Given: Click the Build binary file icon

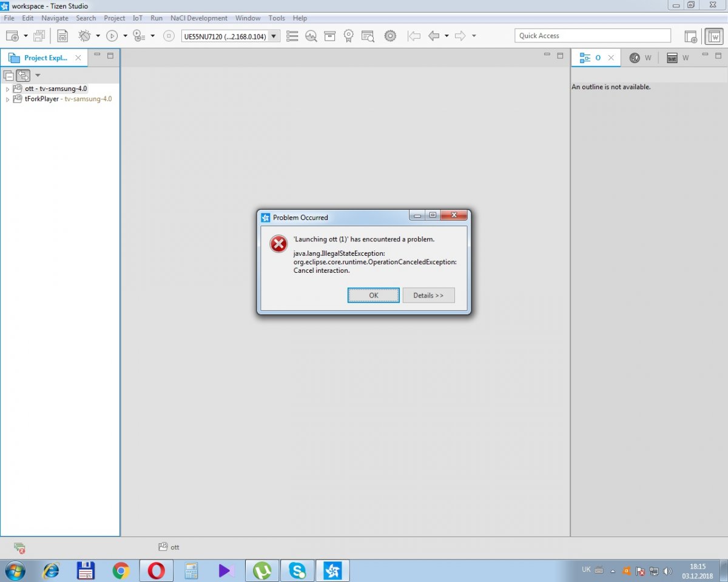Looking at the screenshot, I should tap(62, 36).
